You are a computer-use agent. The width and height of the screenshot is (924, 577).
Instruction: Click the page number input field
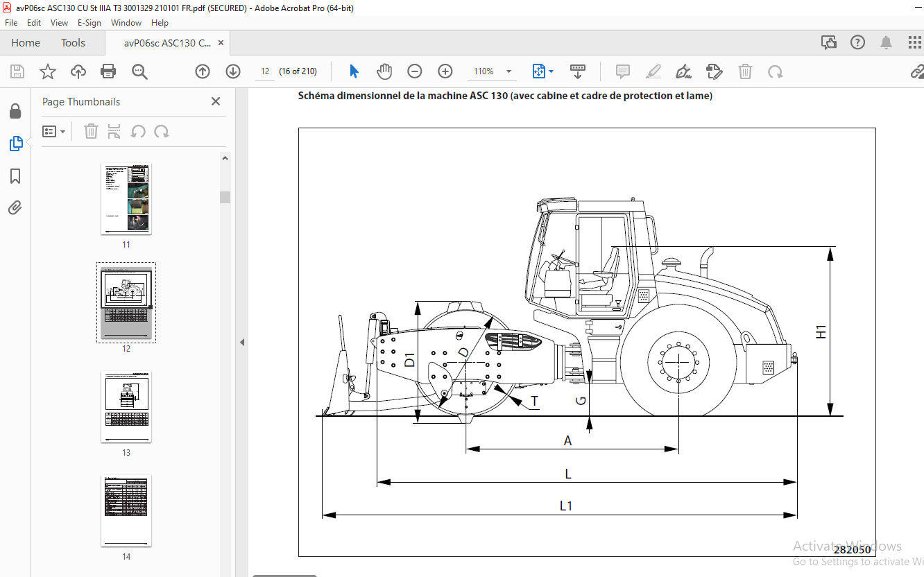[264, 71]
